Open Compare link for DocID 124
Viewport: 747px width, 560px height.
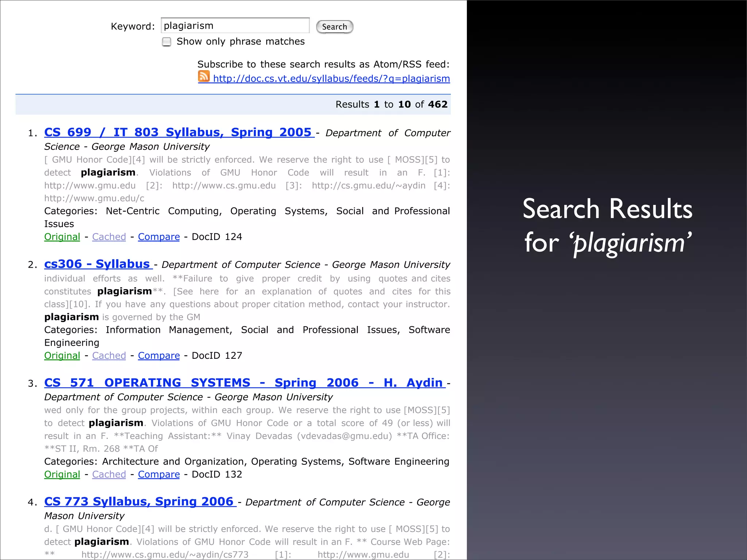click(x=159, y=237)
